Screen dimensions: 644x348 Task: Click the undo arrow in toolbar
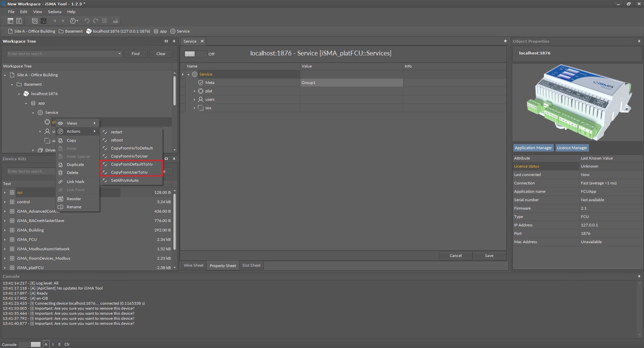pyautogui.click(x=87, y=21)
